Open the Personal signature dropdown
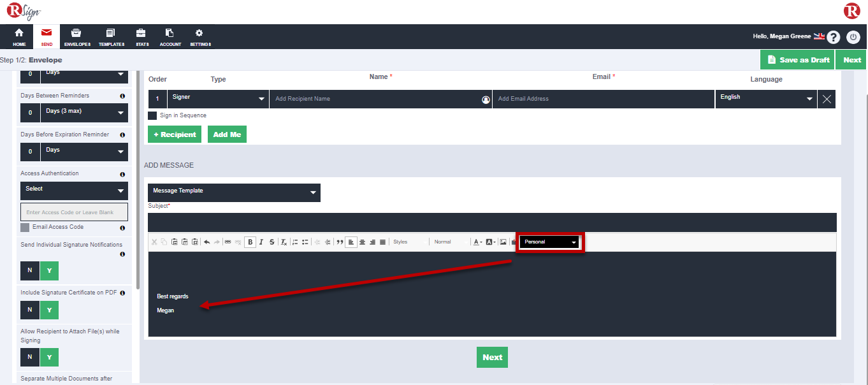This screenshot has height=385, width=868. pyautogui.click(x=549, y=242)
